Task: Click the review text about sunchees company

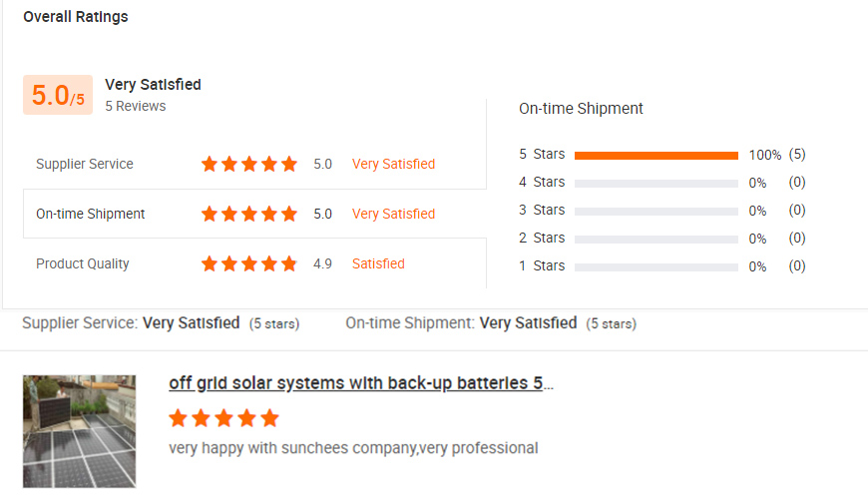Action: (x=353, y=448)
